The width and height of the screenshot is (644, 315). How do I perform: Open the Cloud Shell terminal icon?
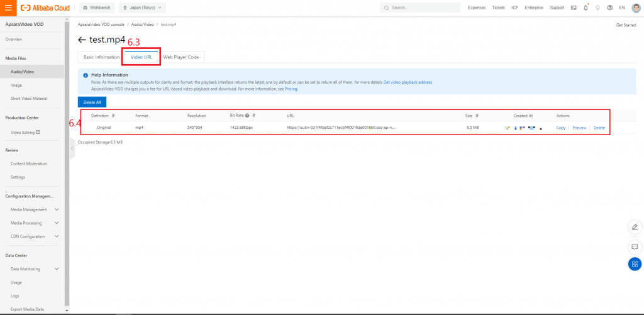click(574, 8)
